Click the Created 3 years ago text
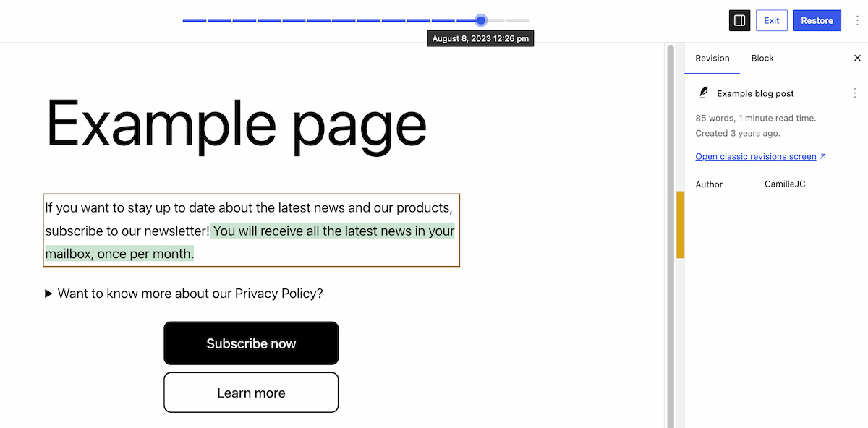This screenshot has width=868, height=428. [738, 133]
